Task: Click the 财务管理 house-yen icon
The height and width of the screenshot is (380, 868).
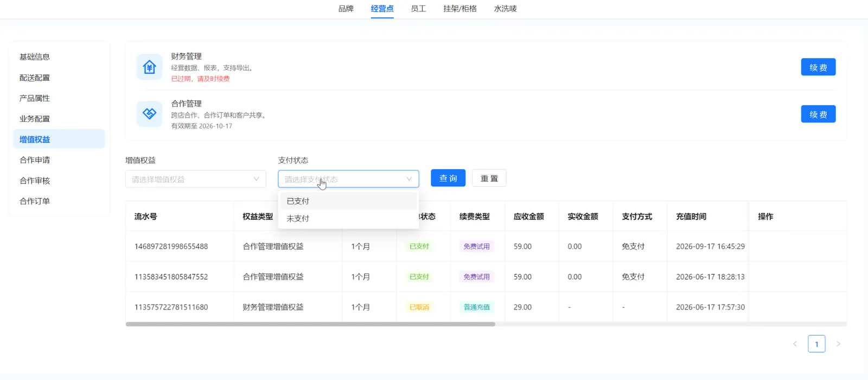Action: coord(149,67)
